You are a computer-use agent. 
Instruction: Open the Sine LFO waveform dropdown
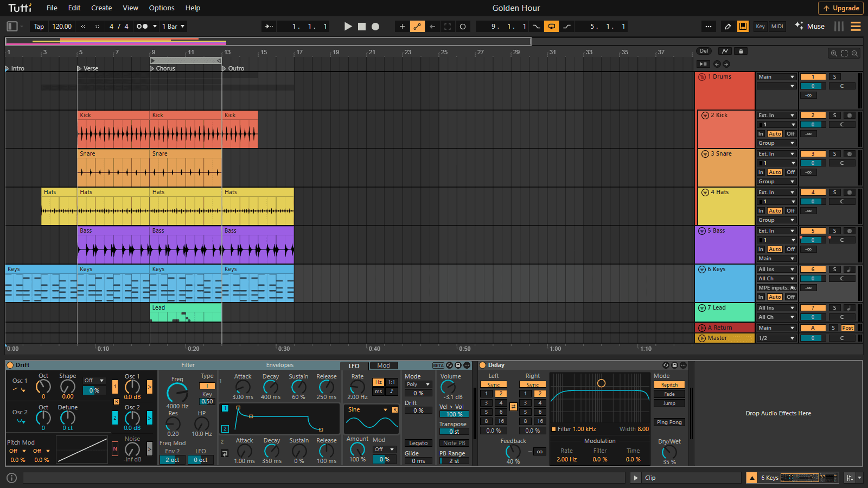coord(368,410)
